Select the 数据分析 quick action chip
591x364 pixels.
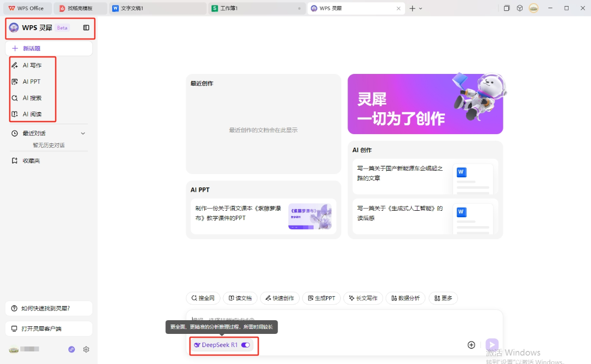click(x=405, y=298)
